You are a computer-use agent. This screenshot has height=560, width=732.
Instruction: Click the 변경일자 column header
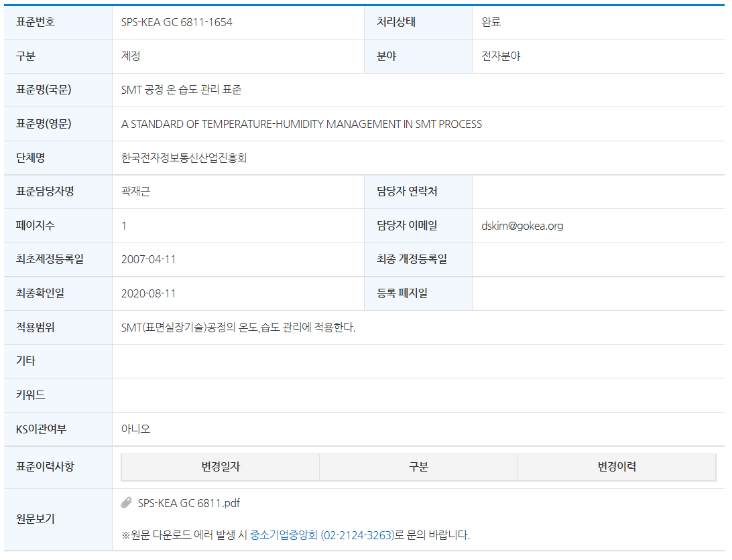220,468
